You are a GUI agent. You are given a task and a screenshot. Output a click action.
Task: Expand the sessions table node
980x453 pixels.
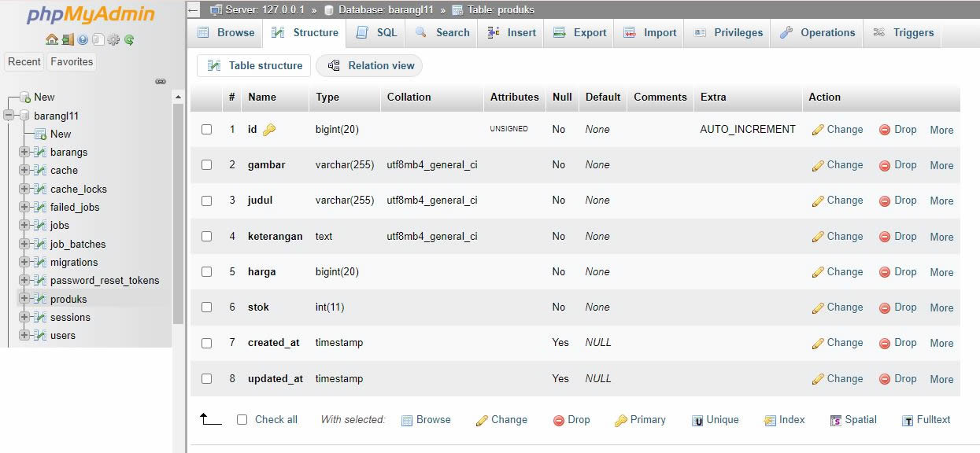[x=24, y=317]
